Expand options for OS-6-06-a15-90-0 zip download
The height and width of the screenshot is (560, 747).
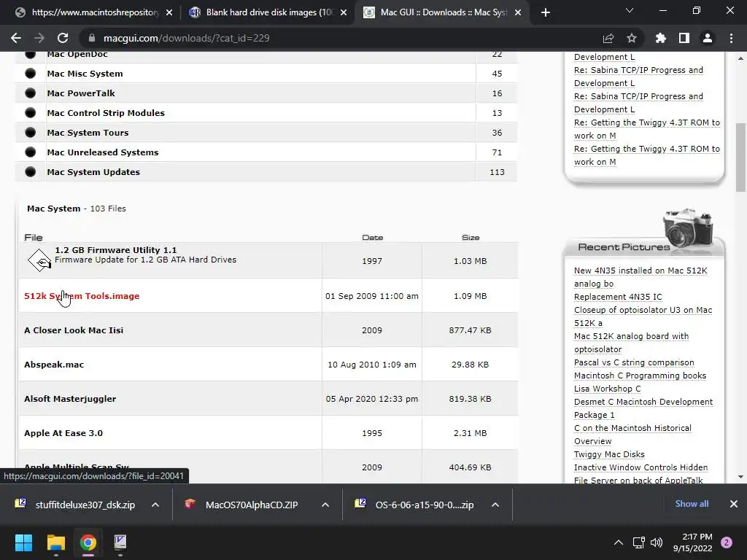(495, 505)
